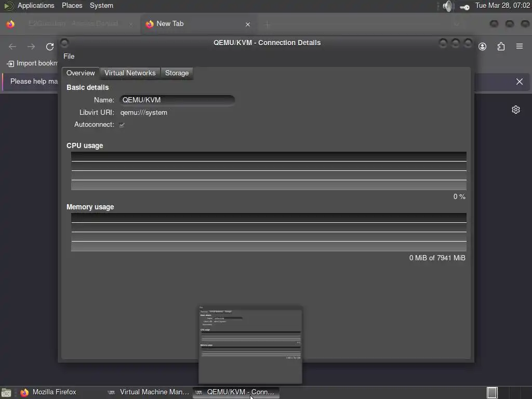The image size is (532, 399).
Task: Toggle the Autoconnect checkbox
Action: pyautogui.click(x=122, y=125)
